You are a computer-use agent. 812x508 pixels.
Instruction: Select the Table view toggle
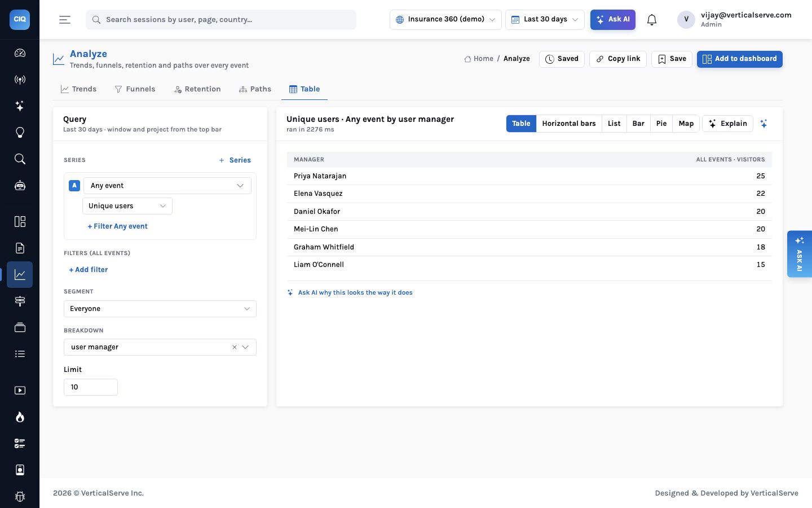pos(521,124)
